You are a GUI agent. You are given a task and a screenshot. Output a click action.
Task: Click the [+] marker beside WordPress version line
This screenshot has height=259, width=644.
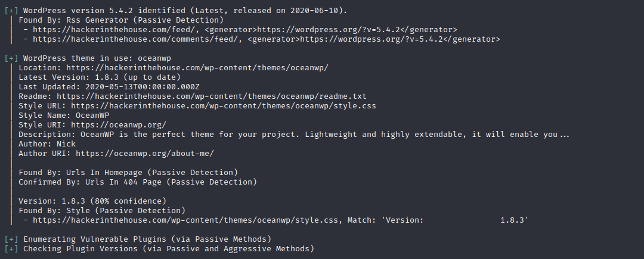tap(11, 10)
